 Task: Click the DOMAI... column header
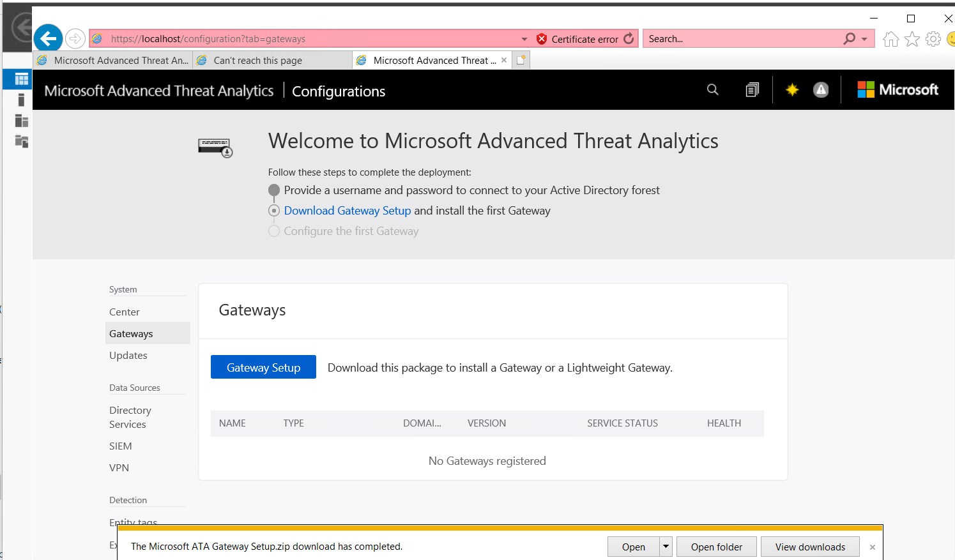[422, 423]
